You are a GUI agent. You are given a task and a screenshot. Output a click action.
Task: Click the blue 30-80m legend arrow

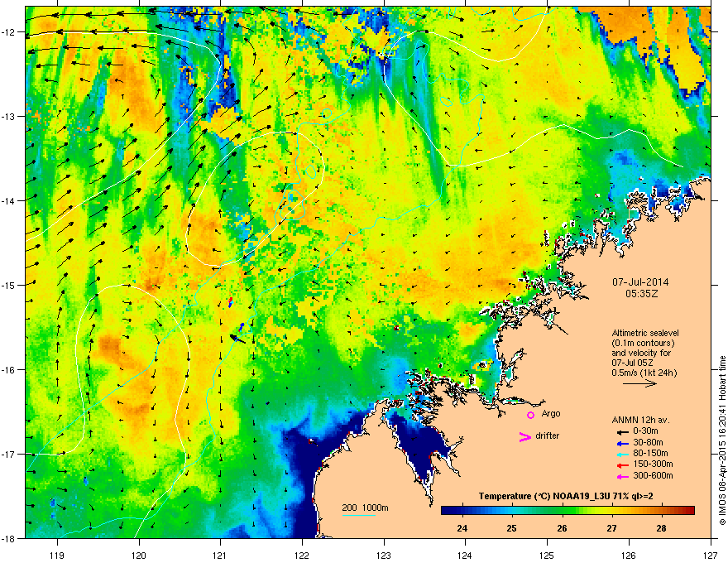click(x=623, y=443)
